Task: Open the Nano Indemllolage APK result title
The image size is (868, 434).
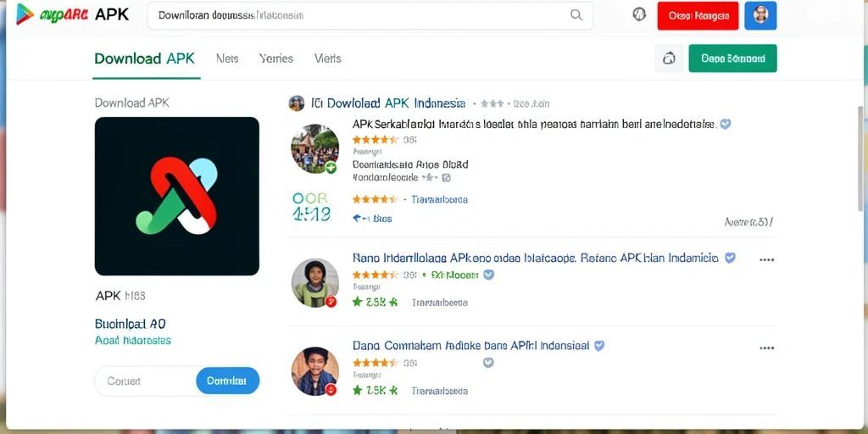Action: (x=536, y=258)
